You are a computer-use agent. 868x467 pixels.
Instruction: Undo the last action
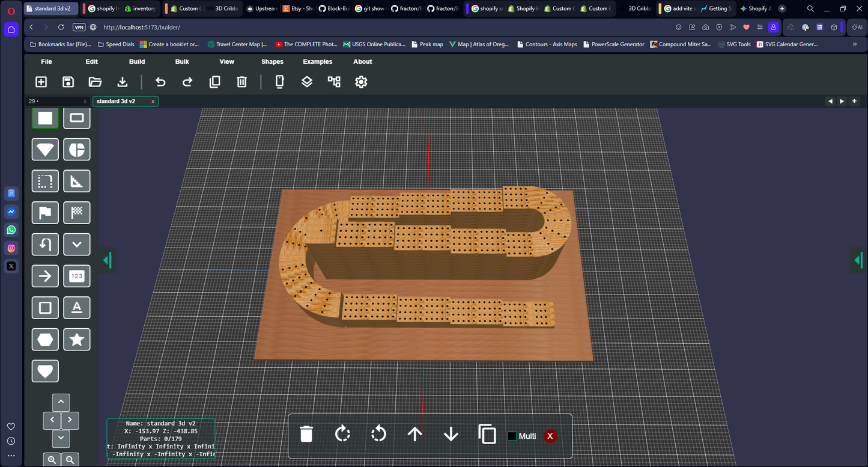160,82
